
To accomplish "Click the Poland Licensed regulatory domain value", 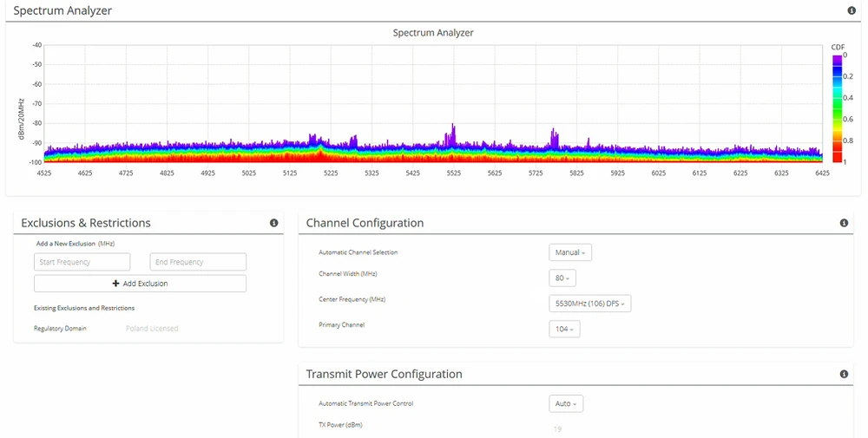I will 152,329.
